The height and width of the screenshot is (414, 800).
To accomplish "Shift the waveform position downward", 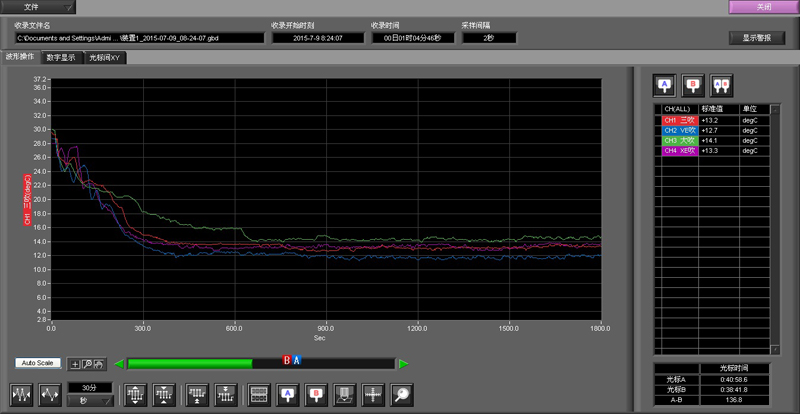I will pos(226,395).
